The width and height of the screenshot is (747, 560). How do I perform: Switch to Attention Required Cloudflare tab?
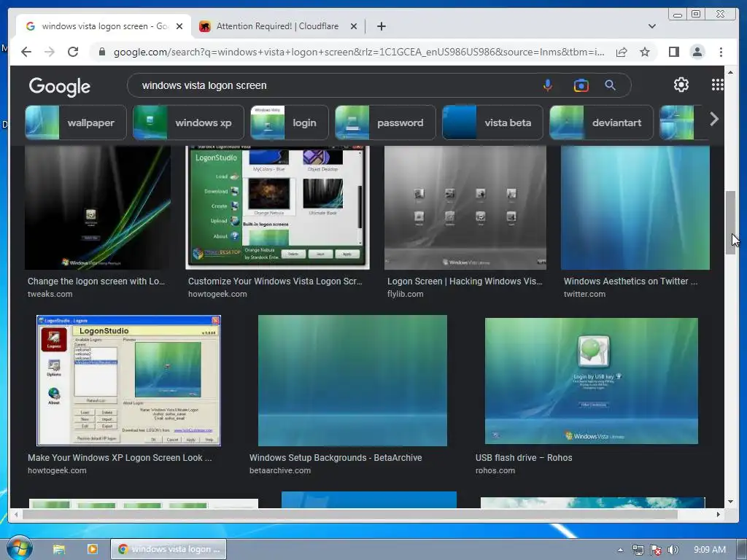[277, 26]
